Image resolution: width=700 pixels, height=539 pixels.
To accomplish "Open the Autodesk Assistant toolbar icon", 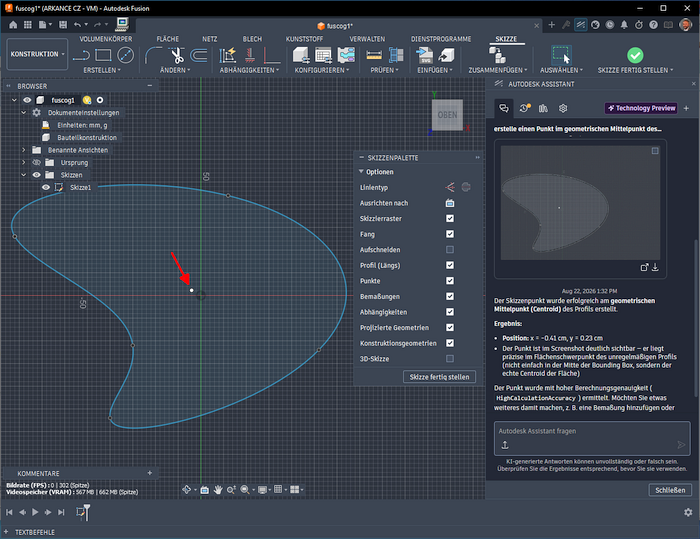I will [x=580, y=25].
